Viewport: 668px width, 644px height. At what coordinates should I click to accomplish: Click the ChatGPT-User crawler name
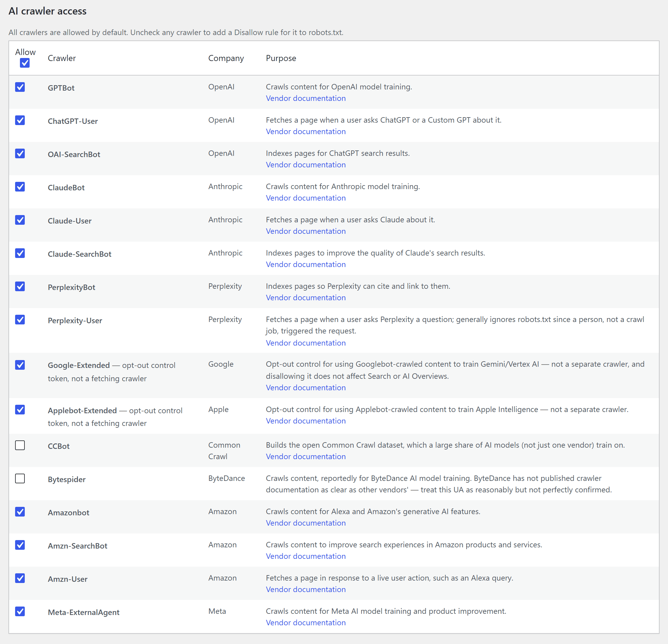point(72,121)
